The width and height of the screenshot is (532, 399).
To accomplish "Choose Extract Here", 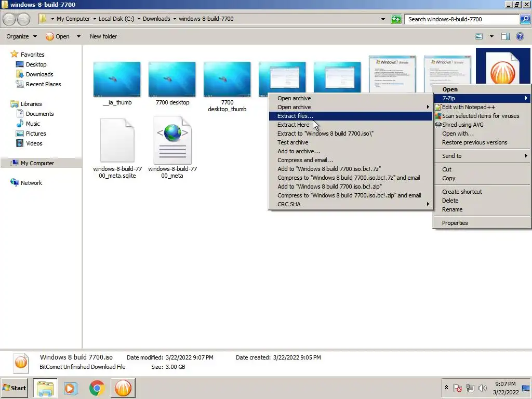I will pyautogui.click(x=351, y=125).
